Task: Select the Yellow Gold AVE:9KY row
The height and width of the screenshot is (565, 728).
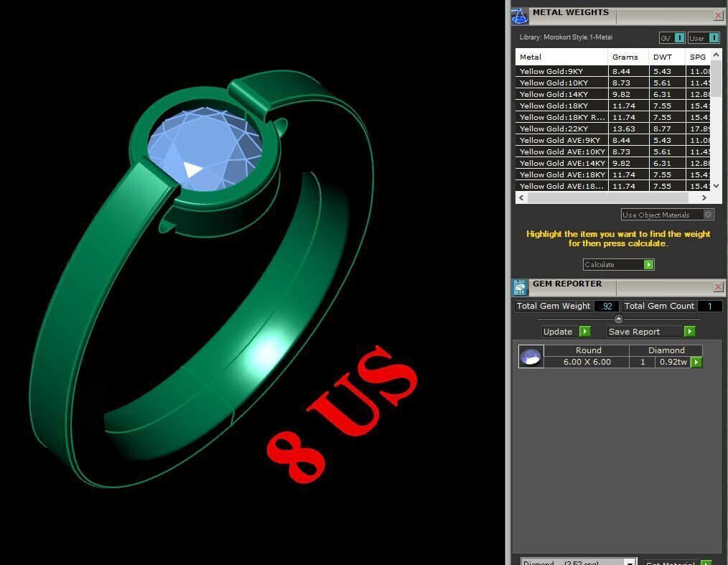Action: (613, 140)
